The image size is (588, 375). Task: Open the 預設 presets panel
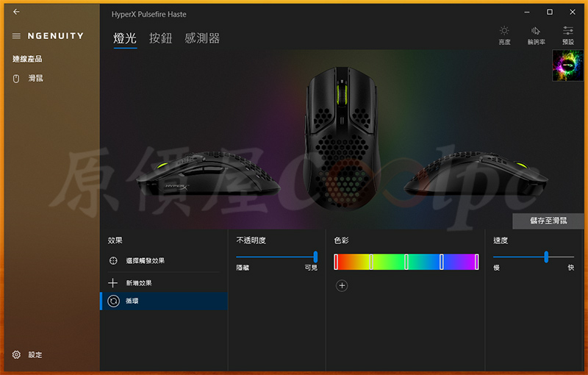567,35
